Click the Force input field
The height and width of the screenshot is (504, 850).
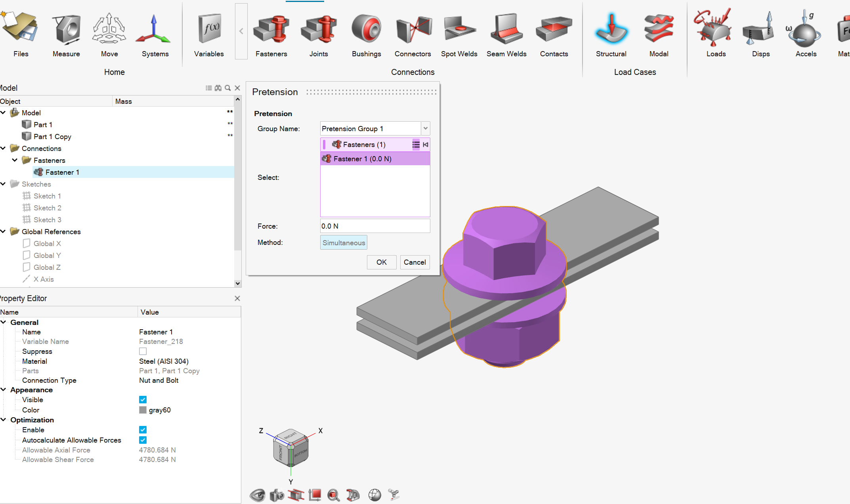[x=375, y=226]
